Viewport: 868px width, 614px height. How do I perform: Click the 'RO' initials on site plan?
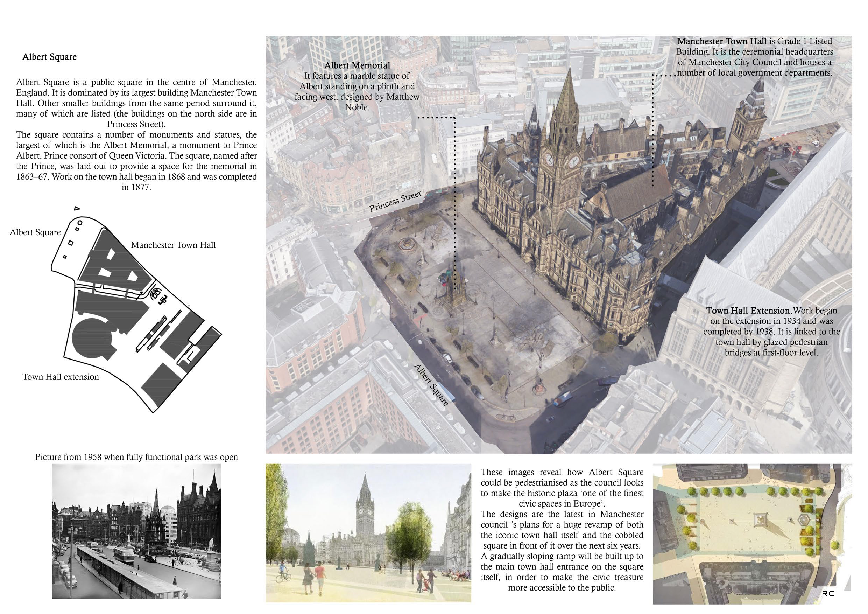click(x=828, y=594)
